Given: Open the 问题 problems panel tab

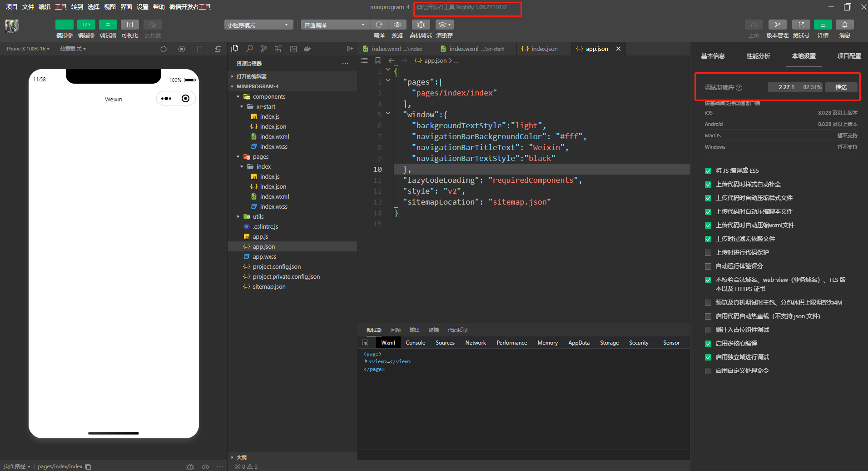Looking at the screenshot, I should (x=396, y=330).
